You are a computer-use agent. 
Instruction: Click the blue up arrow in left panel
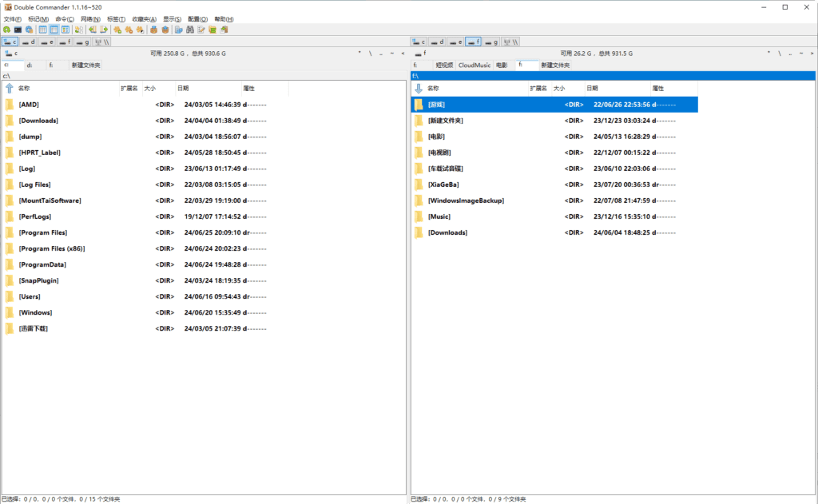[9, 88]
